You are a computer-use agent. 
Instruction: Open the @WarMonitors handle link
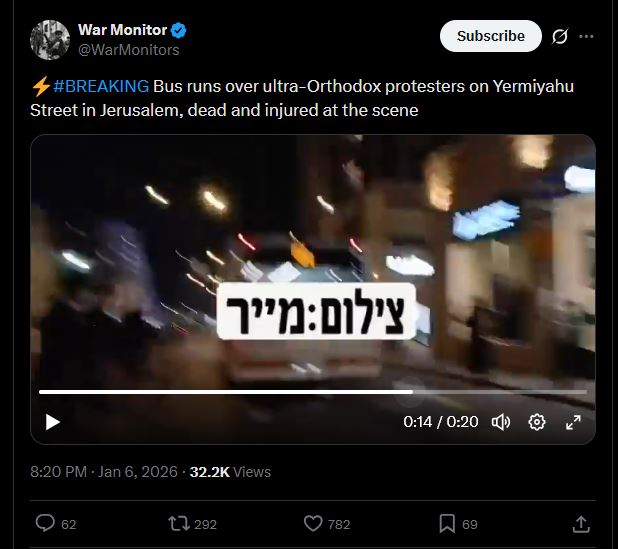(x=129, y=50)
